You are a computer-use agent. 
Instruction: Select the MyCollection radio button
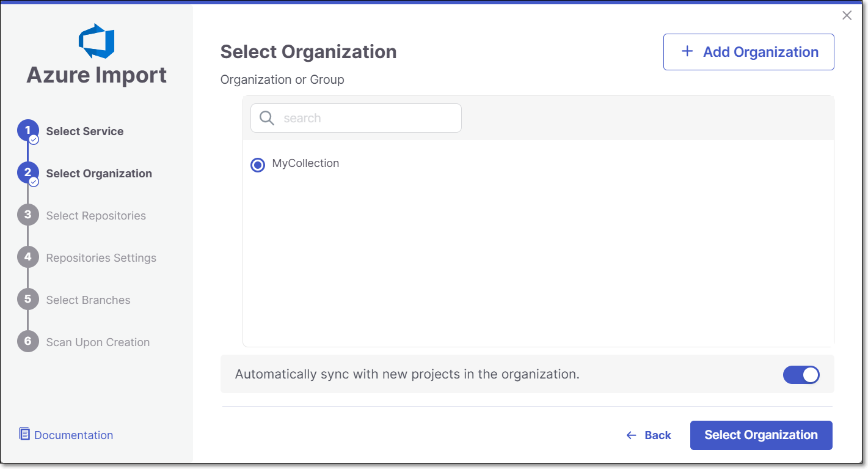[x=258, y=164]
